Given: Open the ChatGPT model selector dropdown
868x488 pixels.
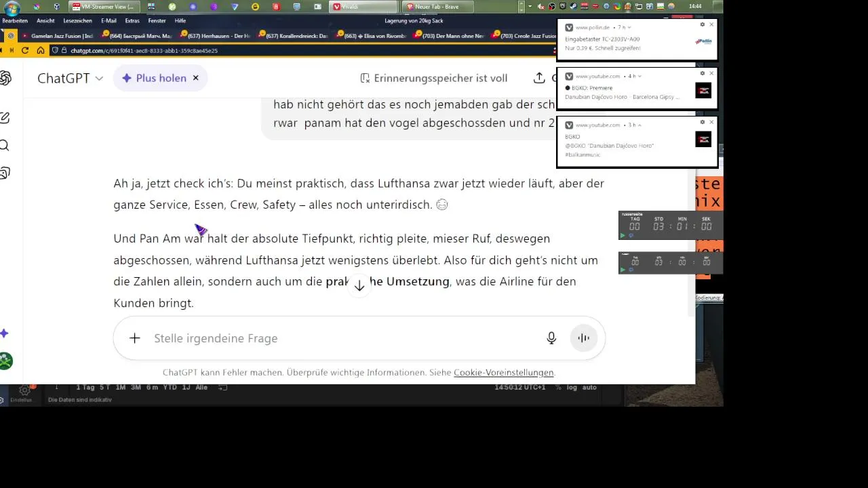Looking at the screenshot, I should [x=71, y=78].
